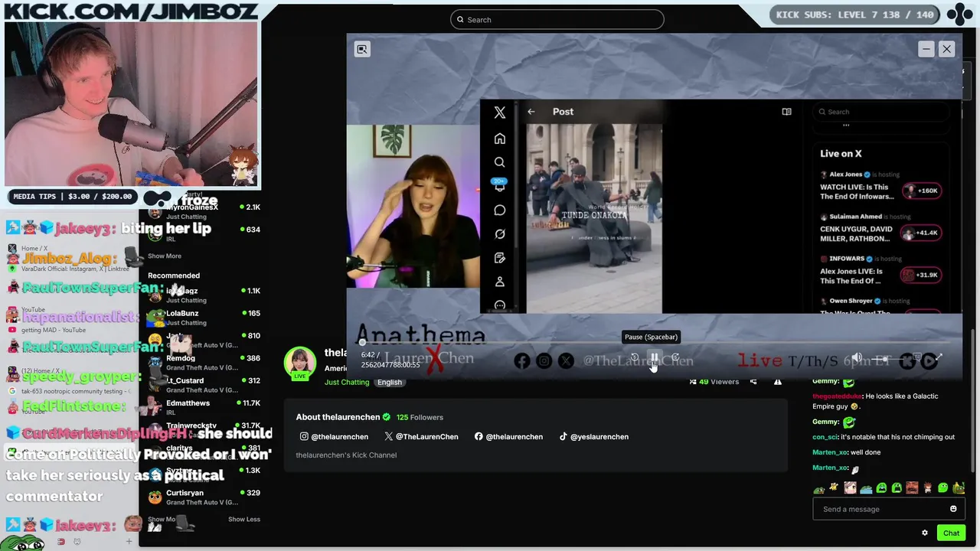Screen dimensions: 980x551
Task: Open Trainwreckstv channel in Recommended
Action: point(204,430)
